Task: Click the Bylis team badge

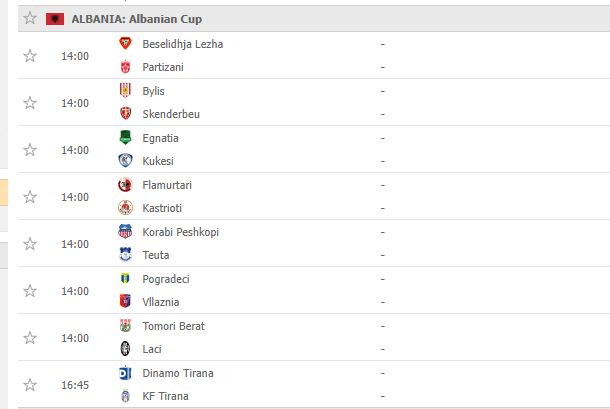Action: 125,91
